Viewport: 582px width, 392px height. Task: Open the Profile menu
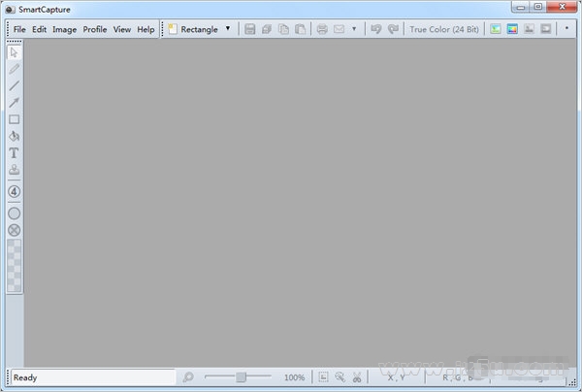tap(95, 29)
